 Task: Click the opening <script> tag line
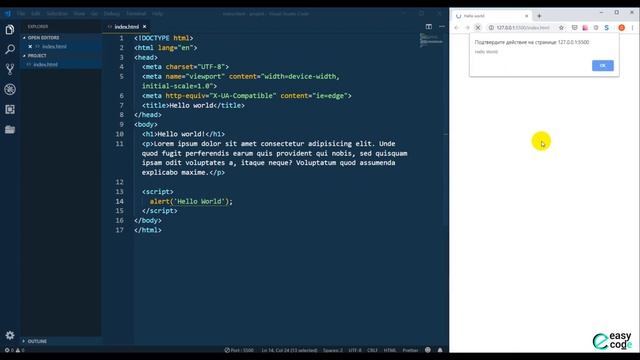coord(158,191)
